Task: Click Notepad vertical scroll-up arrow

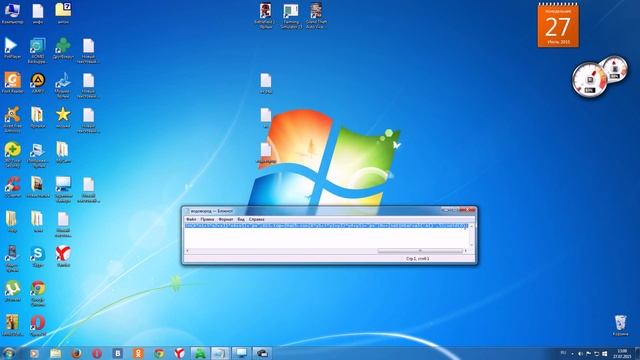Action: [x=471, y=226]
